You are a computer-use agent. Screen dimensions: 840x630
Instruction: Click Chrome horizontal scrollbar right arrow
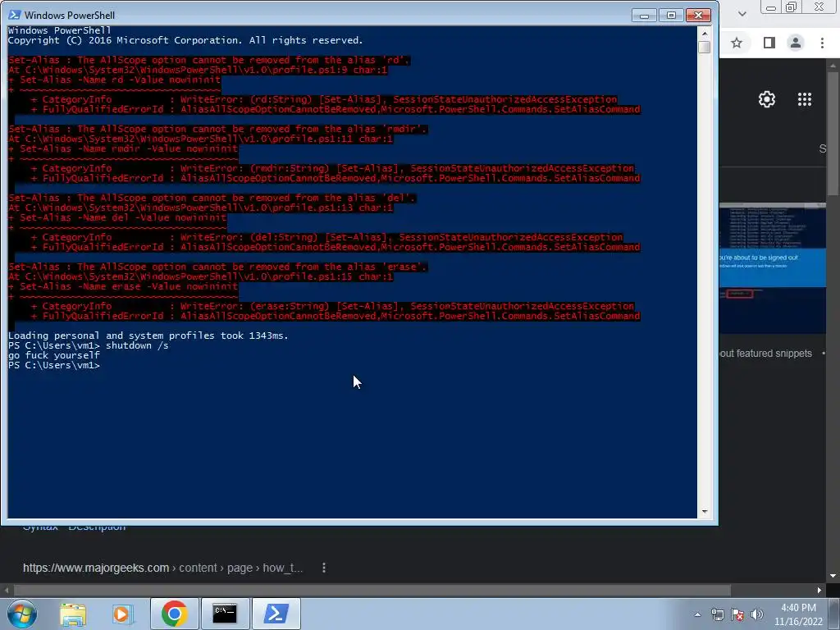tap(819, 590)
